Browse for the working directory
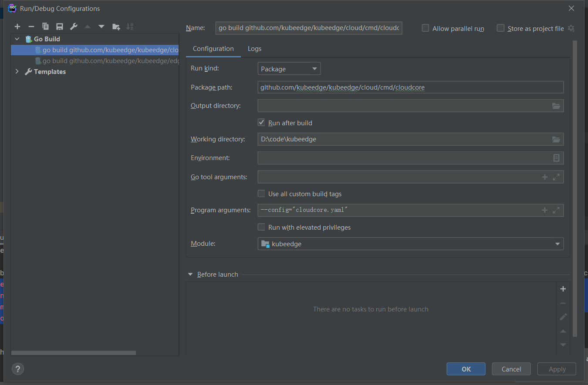 click(556, 139)
